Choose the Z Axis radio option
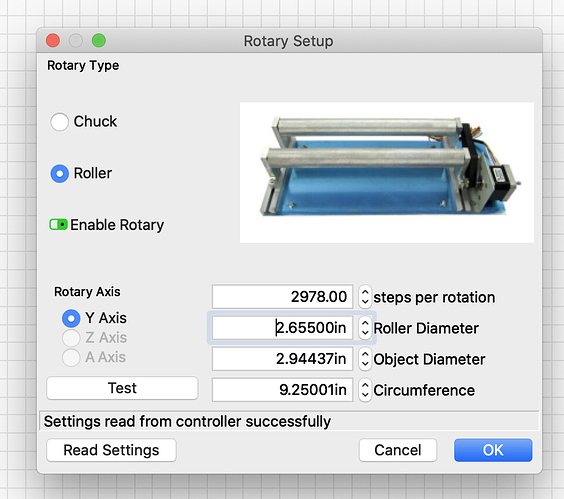 (71, 338)
